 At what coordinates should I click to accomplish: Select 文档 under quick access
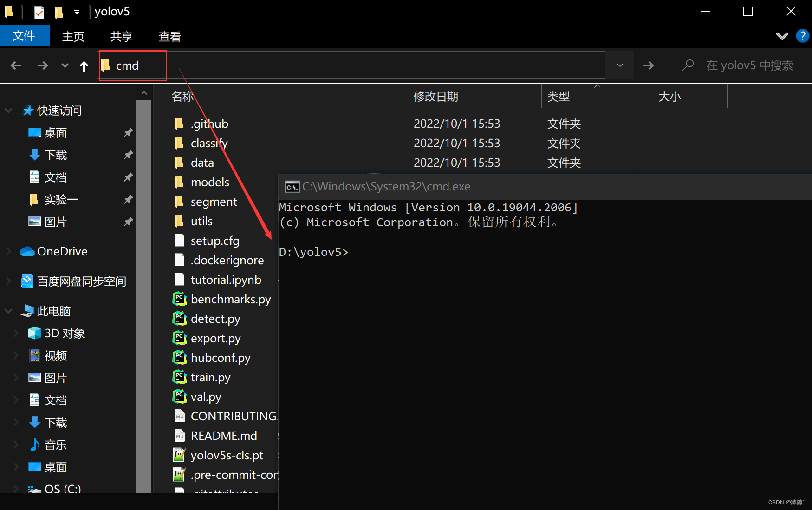pos(56,177)
